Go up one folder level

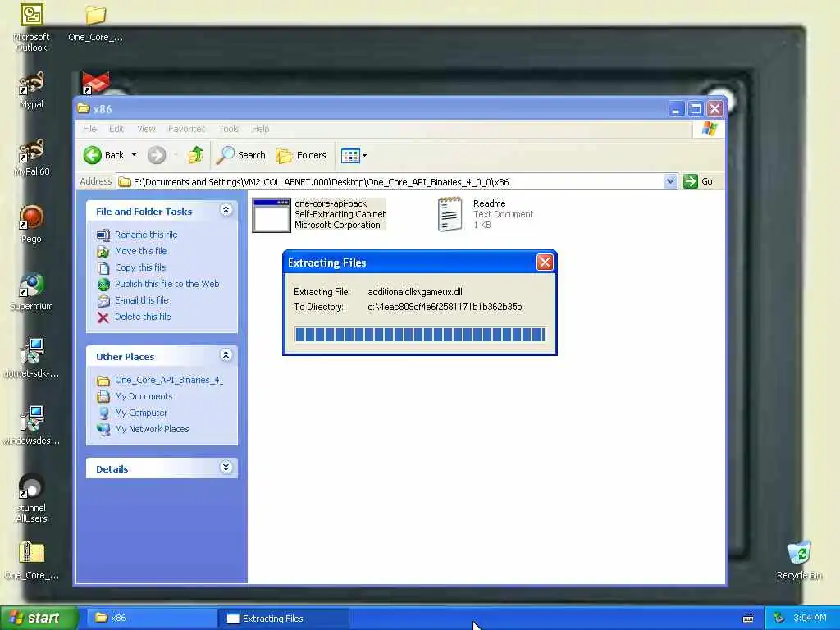click(195, 155)
